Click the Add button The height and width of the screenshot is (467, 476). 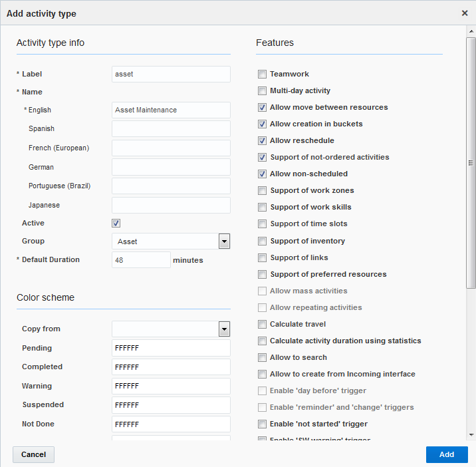pos(447,454)
